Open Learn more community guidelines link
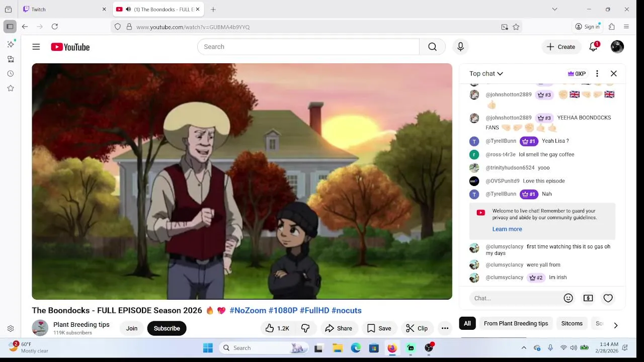This screenshot has width=644, height=362. pyautogui.click(x=507, y=229)
